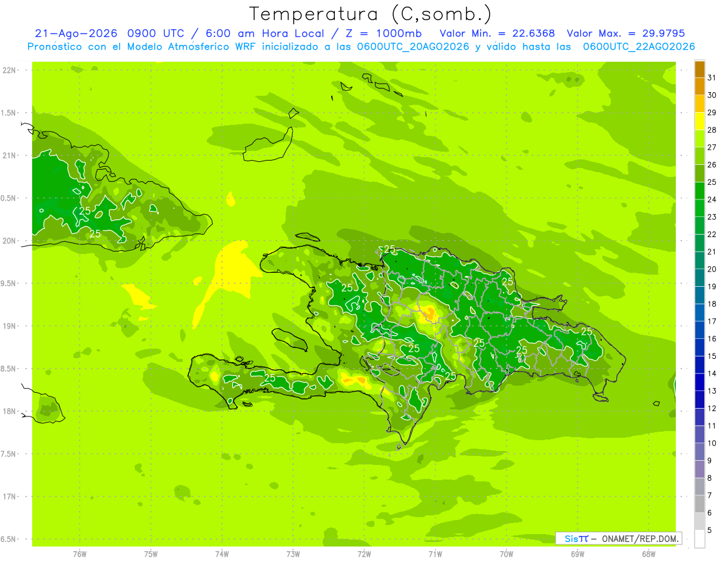Click the '9.5N' latitude label

click(8, 284)
